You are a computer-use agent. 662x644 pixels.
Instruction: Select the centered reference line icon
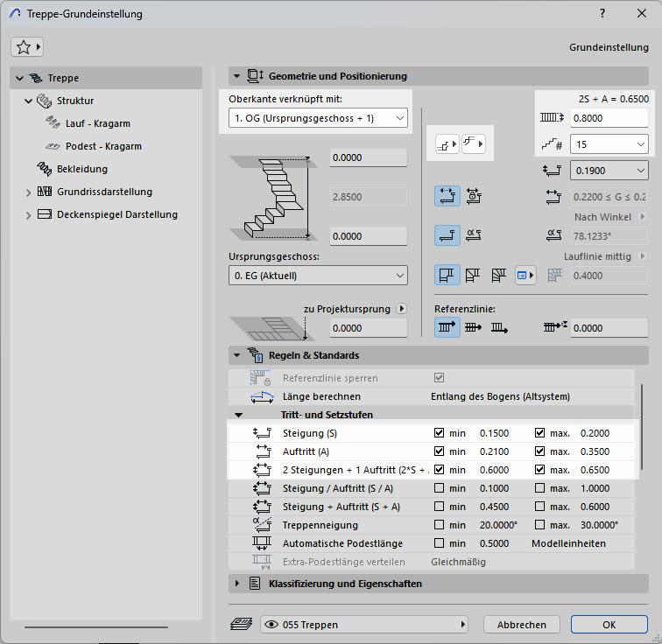tap(474, 327)
